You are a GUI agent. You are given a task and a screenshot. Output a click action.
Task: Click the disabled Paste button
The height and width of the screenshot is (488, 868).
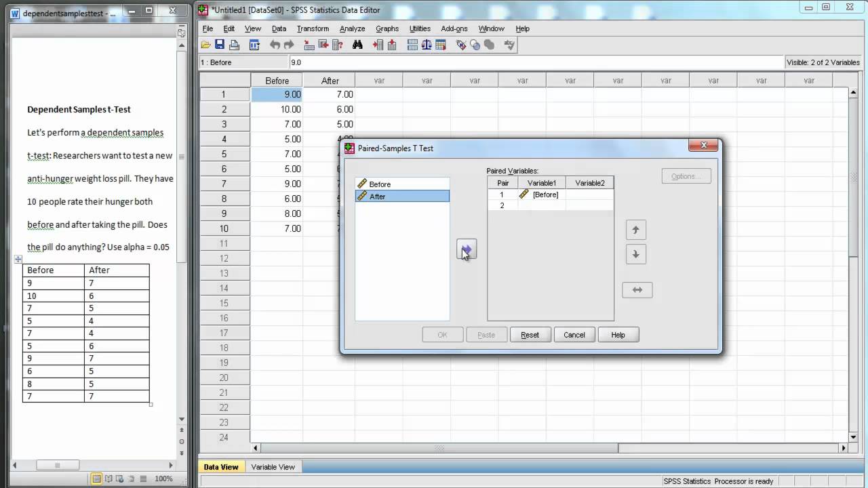[x=486, y=335]
